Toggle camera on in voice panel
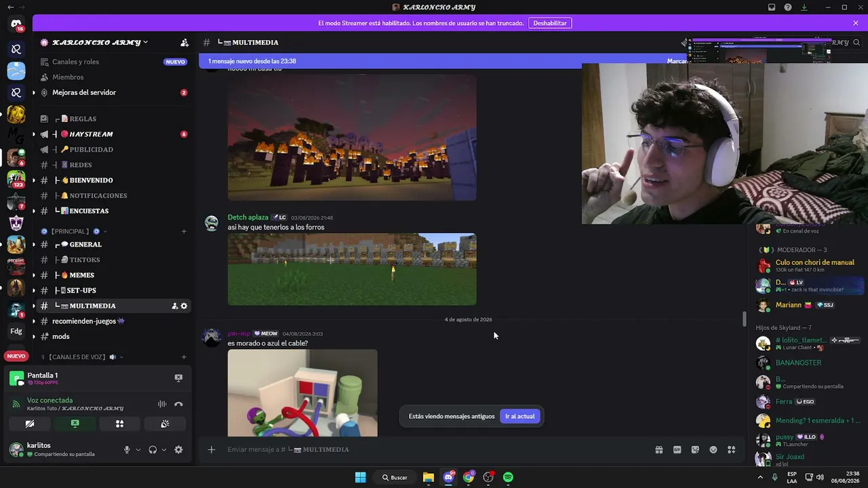Screen dimensions: 868x488 click(x=29, y=424)
